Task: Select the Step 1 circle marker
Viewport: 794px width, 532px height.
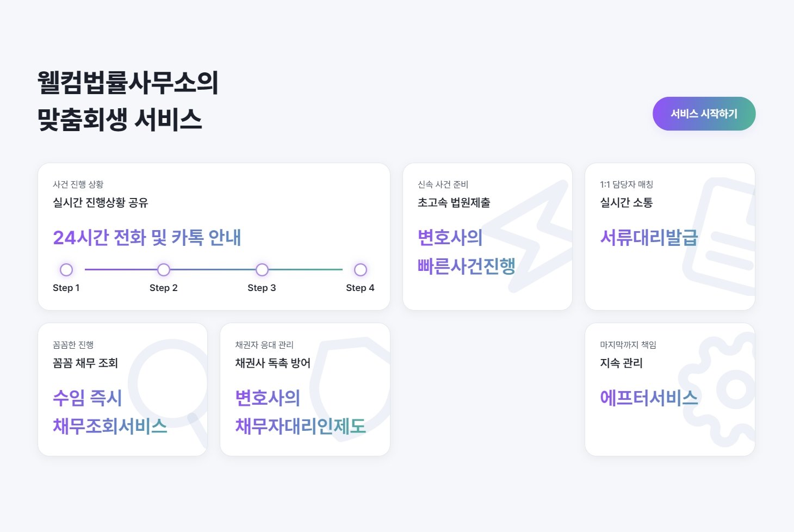Action: tap(66, 270)
